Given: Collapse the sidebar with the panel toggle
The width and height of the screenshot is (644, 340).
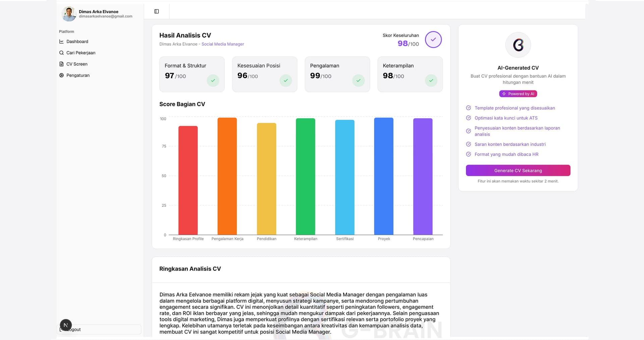Looking at the screenshot, I should (156, 11).
